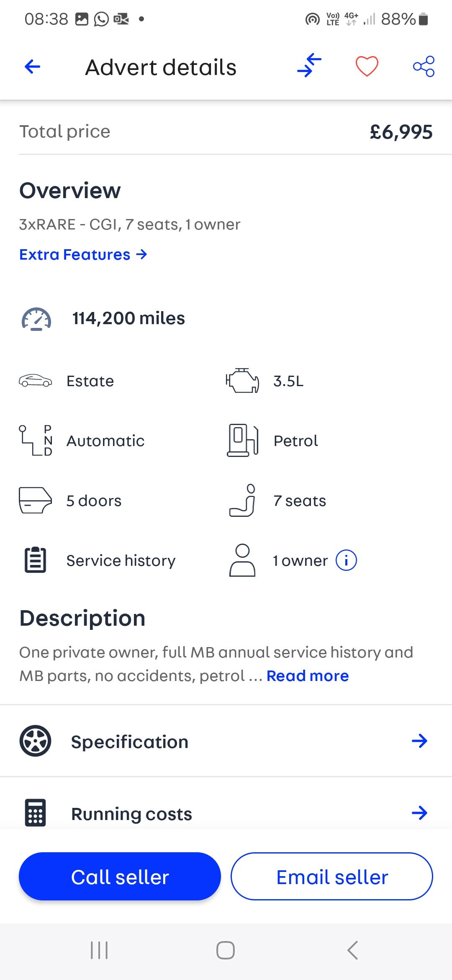Expand description with Read more

(x=308, y=676)
